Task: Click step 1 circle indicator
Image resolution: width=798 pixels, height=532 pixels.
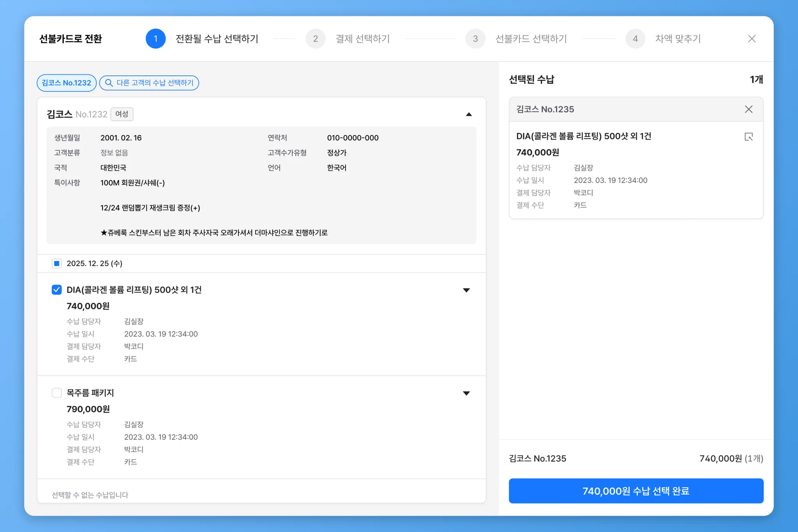Action: click(x=155, y=39)
